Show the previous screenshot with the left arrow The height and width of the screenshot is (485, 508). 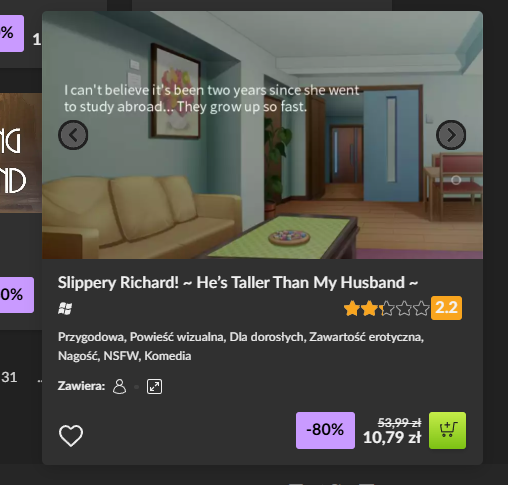73,135
